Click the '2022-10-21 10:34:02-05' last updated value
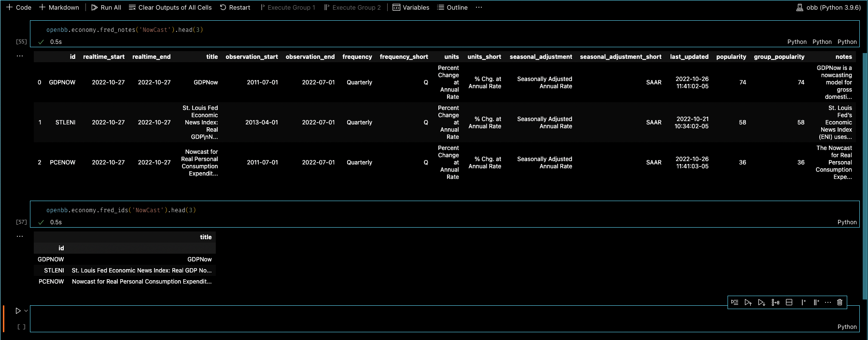Image resolution: width=868 pixels, height=340 pixels. pyautogui.click(x=691, y=122)
